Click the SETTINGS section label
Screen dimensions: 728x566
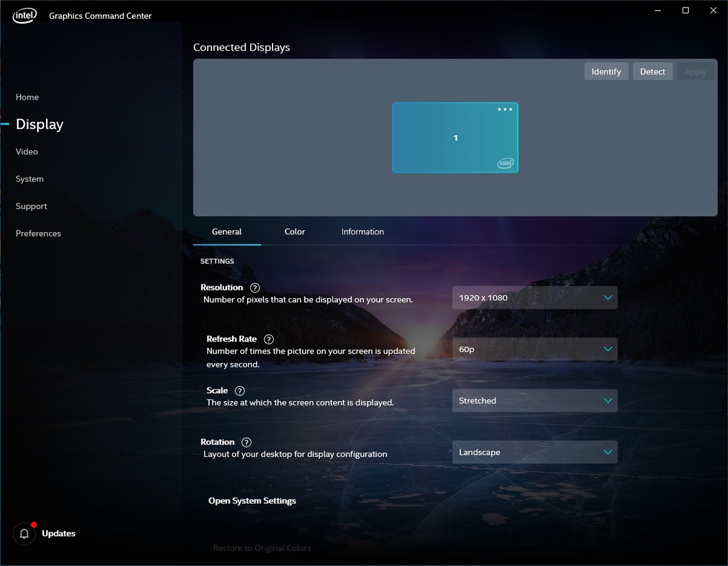[217, 261]
